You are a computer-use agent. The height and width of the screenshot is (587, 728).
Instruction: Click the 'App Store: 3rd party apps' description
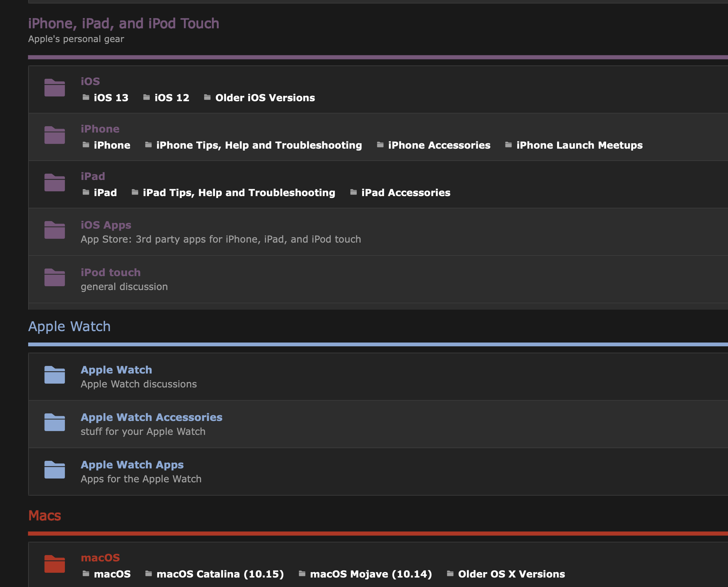(221, 239)
